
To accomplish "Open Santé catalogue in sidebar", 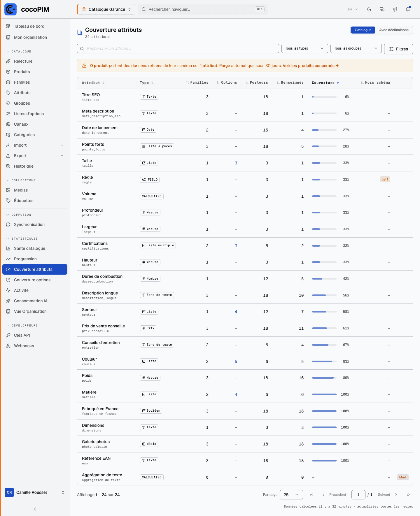I will (35, 248).
